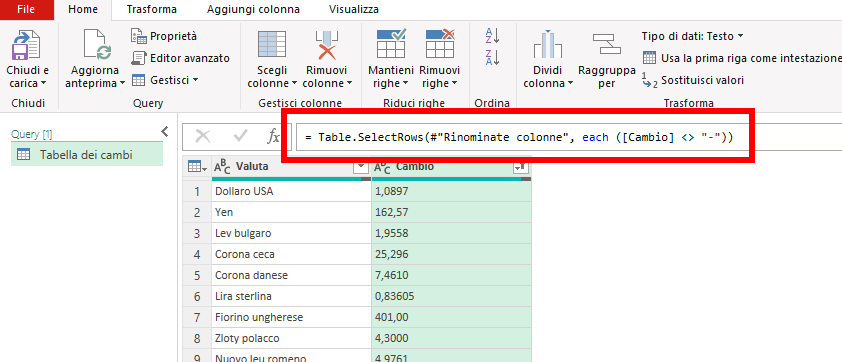Image resolution: width=842 pixels, height=362 pixels.
Task: Select the Dollaro USA cell
Action: click(291, 191)
